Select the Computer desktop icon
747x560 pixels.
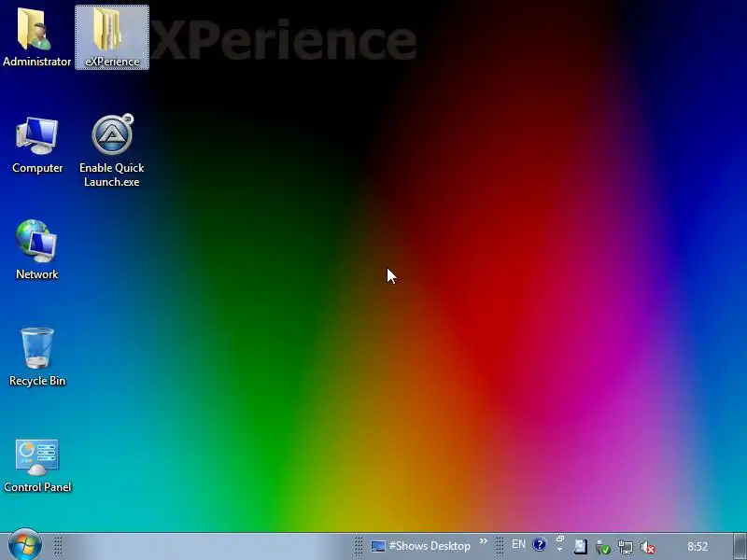(37, 146)
